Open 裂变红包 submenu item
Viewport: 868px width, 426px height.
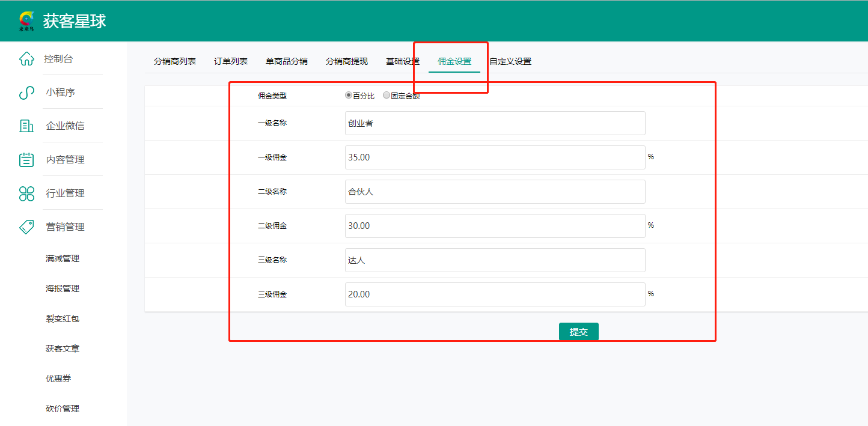[63, 319]
